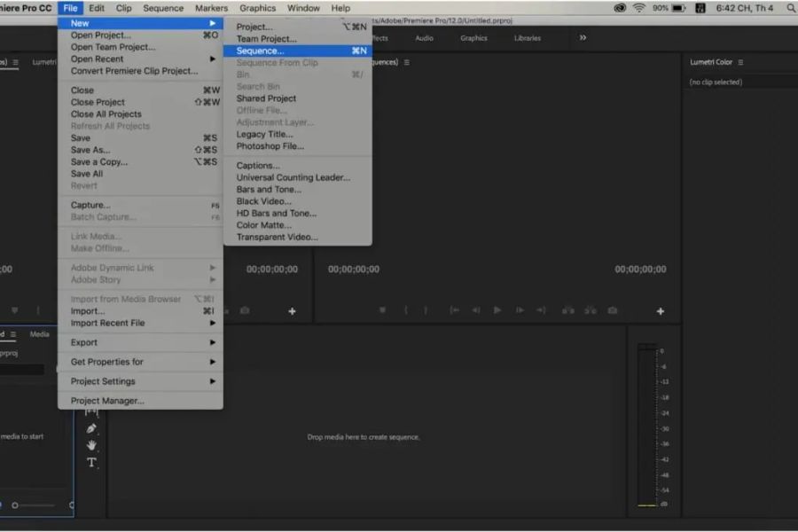
Task: Open Source monitor's button editor plus icon
Action: [292, 311]
